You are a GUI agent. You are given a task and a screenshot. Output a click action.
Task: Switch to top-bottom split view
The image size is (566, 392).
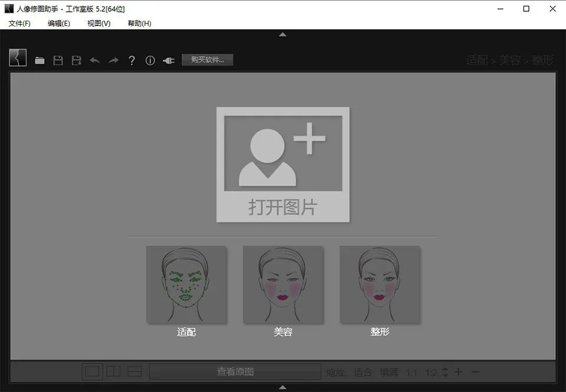point(135,371)
